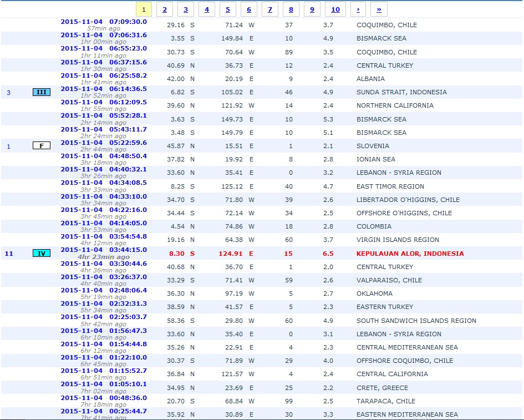Open earthquake at 2015-11-04 00:48:36.0
The width and height of the screenshot is (524, 420).
pyautogui.click(x=104, y=398)
